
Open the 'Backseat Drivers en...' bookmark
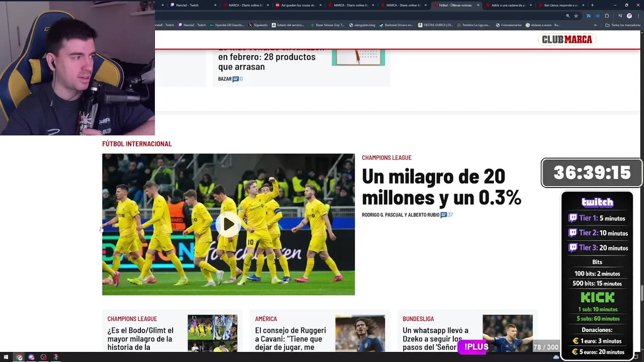[x=396, y=25]
